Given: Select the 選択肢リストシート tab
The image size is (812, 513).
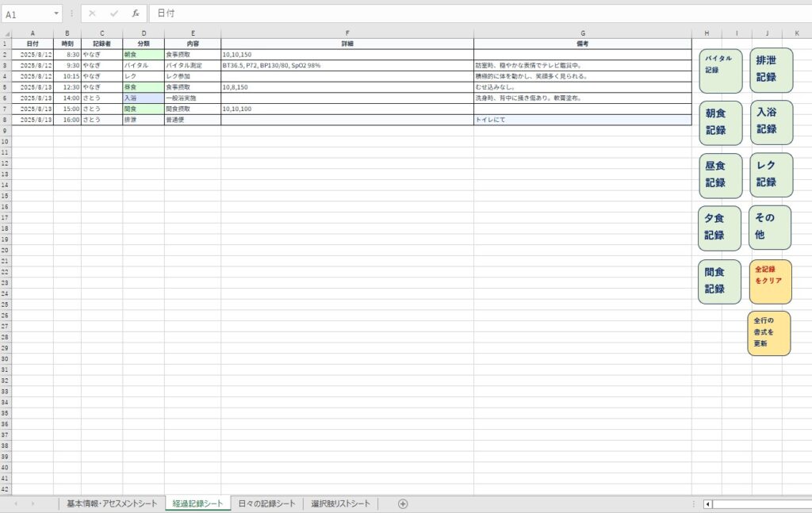Looking at the screenshot, I should (340, 503).
